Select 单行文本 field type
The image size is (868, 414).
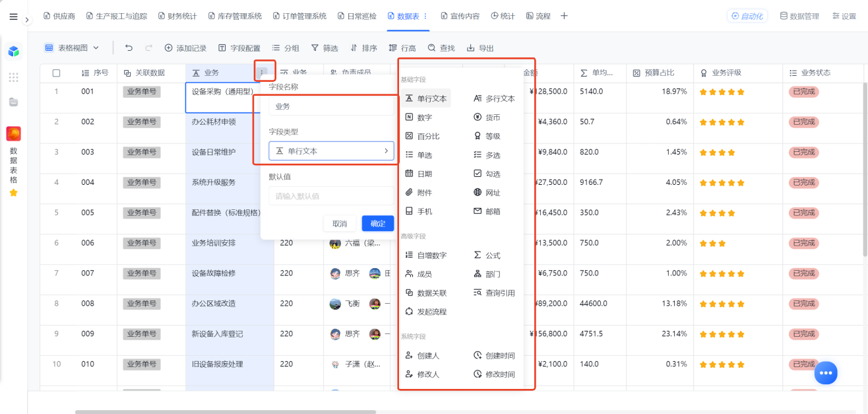425,98
